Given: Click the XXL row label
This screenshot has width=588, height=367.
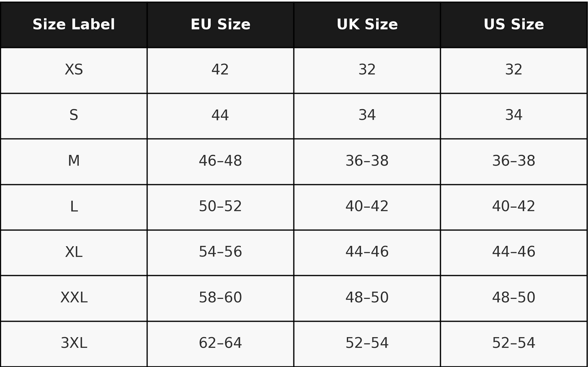Looking at the screenshot, I should [74, 298].
